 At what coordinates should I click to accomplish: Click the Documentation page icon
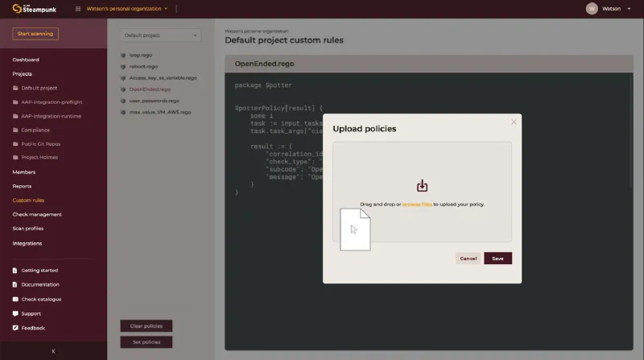[x=15, y=284]
